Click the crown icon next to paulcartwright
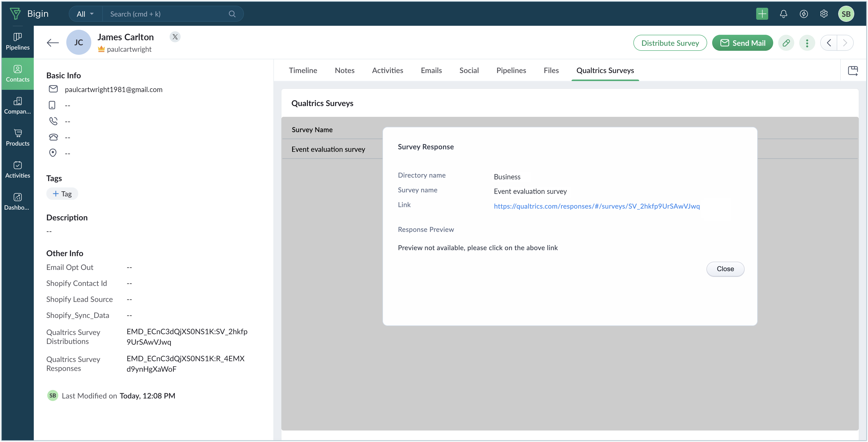Viewport: 868px width, 442px height. (101, 49)
